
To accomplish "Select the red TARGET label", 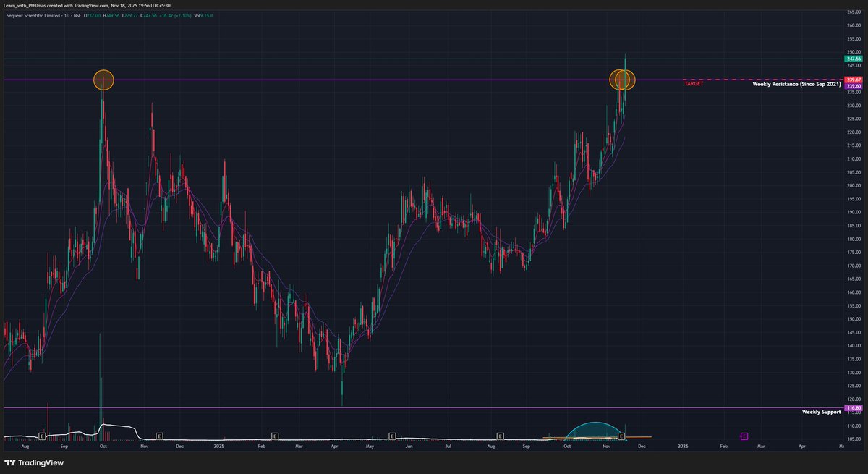I will click(x=693, y=84).
